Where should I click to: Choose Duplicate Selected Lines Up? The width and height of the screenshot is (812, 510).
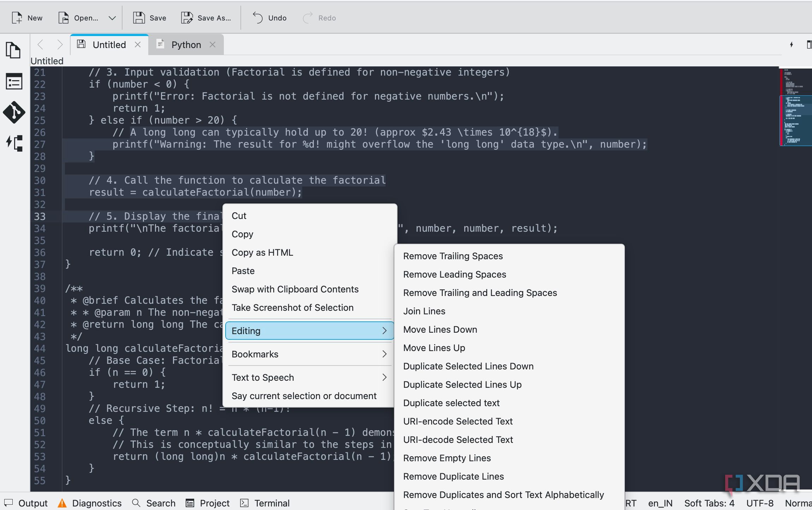point(509,385)
